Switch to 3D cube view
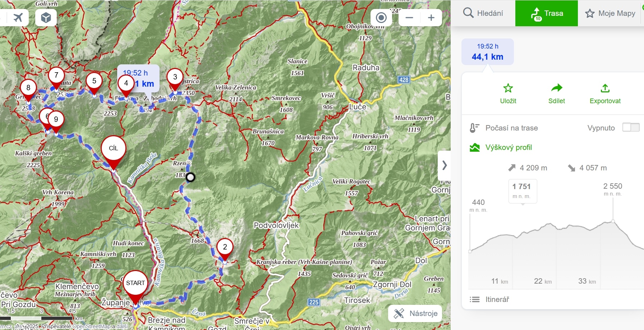 click(46, 17)
